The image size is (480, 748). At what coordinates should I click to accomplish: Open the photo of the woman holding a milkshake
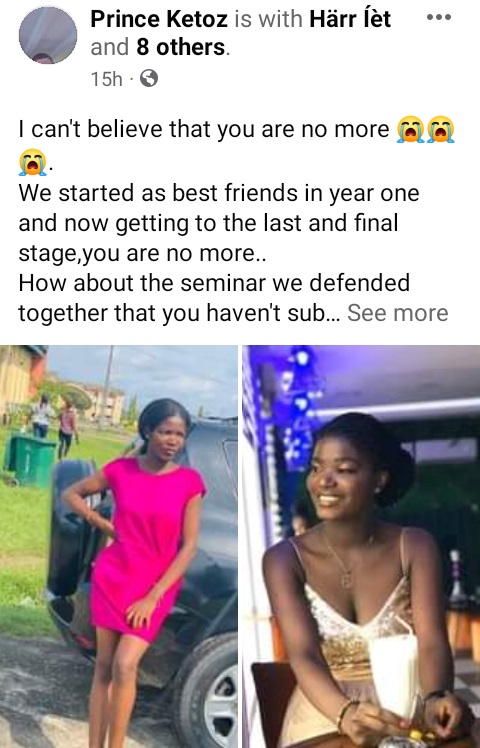click(361, 546)
